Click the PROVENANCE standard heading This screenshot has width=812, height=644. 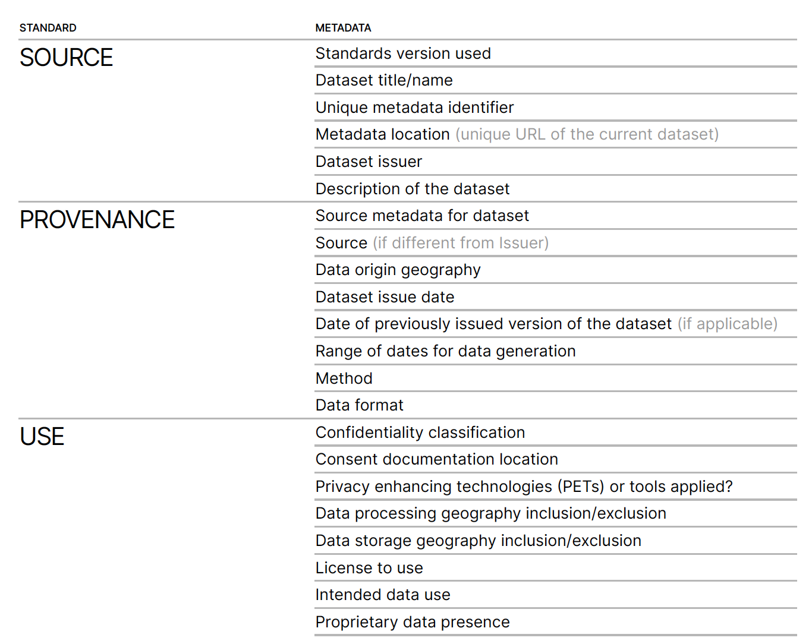97,220
